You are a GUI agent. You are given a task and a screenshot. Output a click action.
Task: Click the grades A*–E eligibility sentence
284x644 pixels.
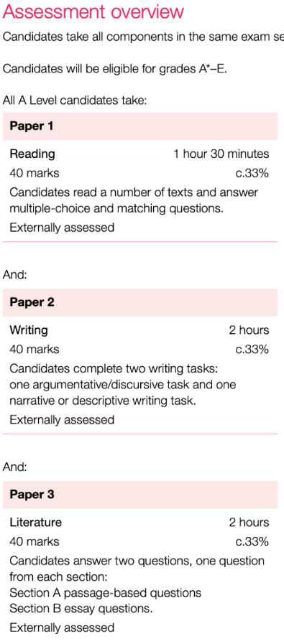(115, 68)
